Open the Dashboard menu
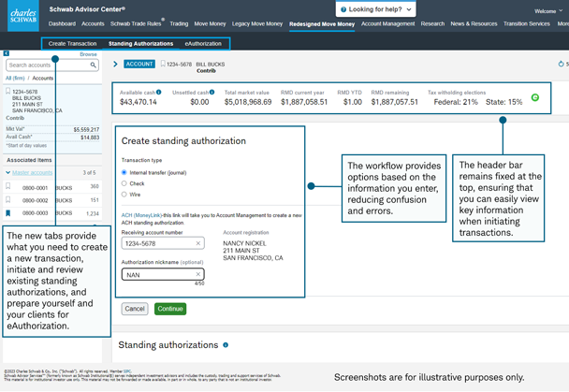This screenshot has height=392, width=569. (62, 23)
